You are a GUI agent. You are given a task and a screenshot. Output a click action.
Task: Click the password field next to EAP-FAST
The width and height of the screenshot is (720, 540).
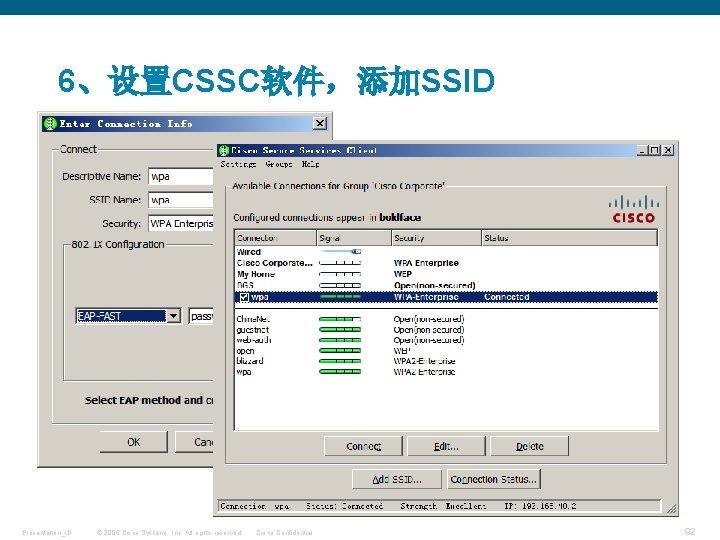pos(201,316)
